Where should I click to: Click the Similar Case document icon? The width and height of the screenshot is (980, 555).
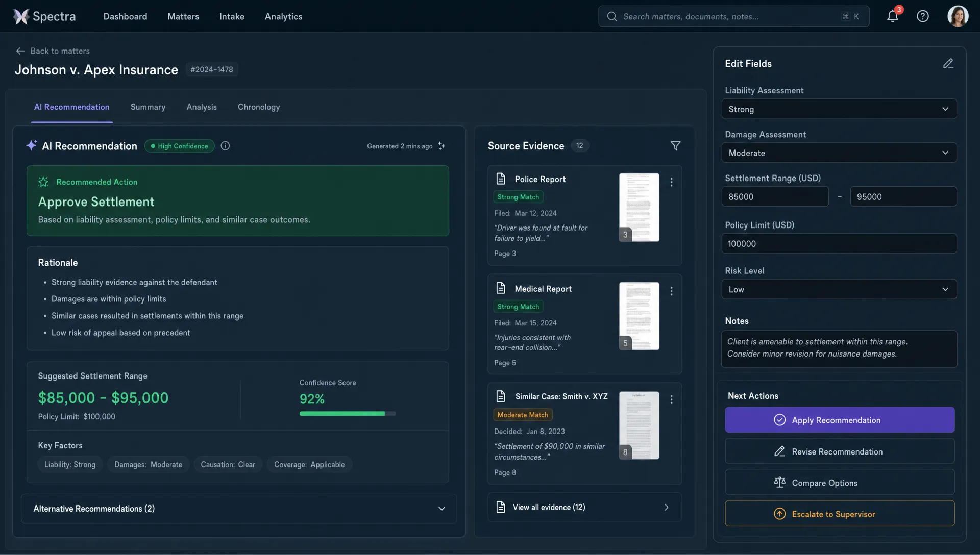[x=501, y=396]
